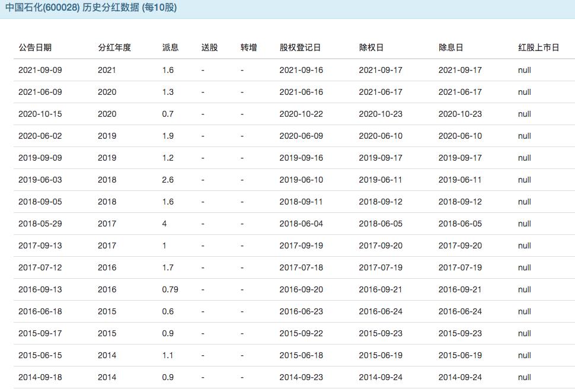Select announcement date 2015-09-17
575x392 pixels.
tap(40, 333)
